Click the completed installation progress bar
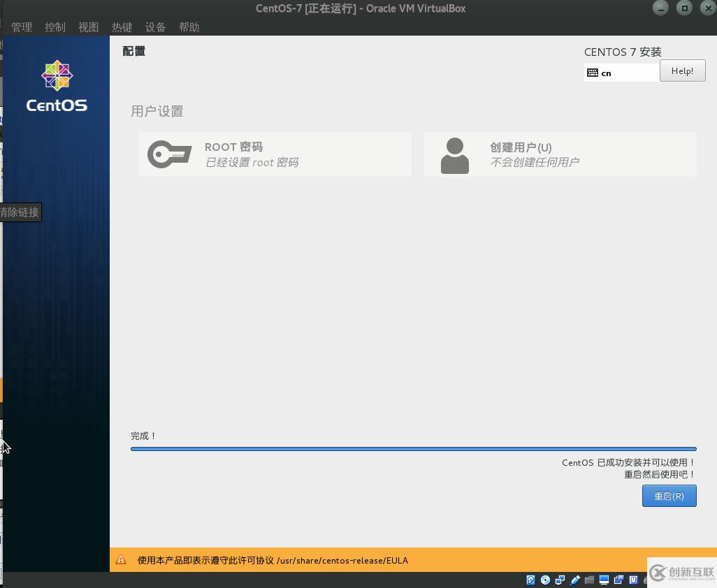 coord(414,449)
